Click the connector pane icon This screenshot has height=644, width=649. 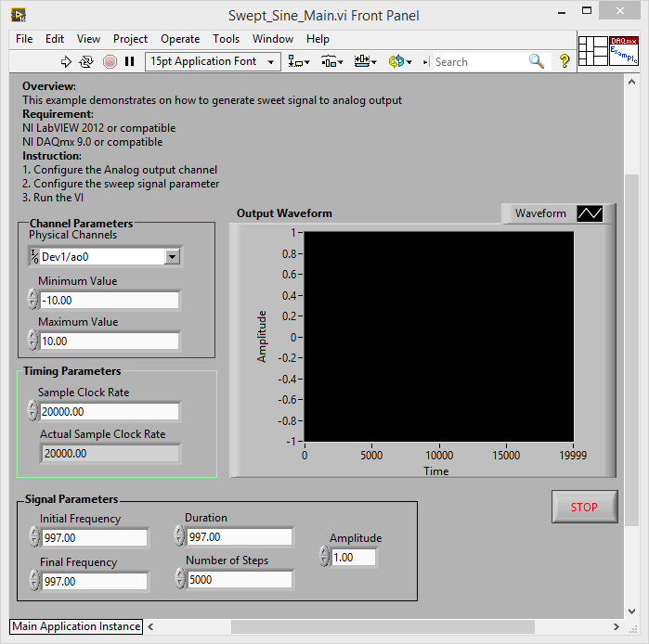(x=592, y=51)
